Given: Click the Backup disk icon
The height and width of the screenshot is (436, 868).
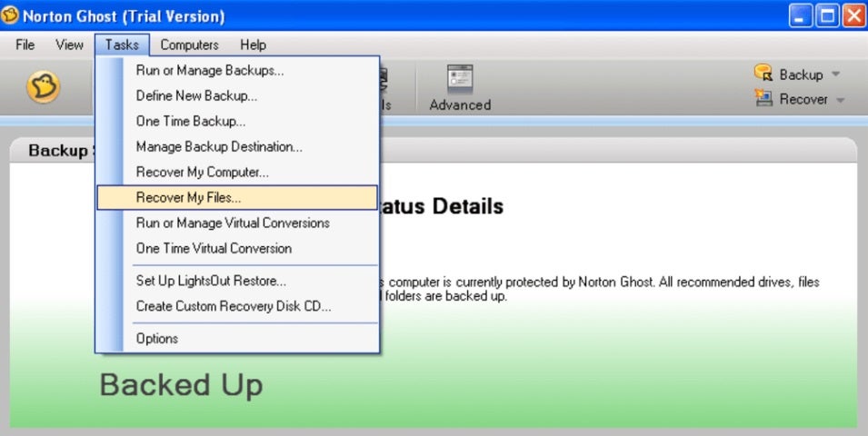Looking at the screenshot, I should coord(763,73).
